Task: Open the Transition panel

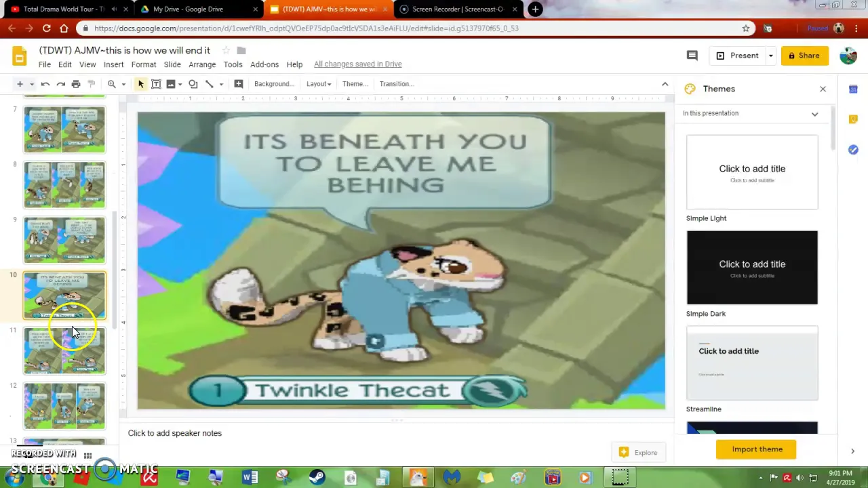Action: [397, 84]
